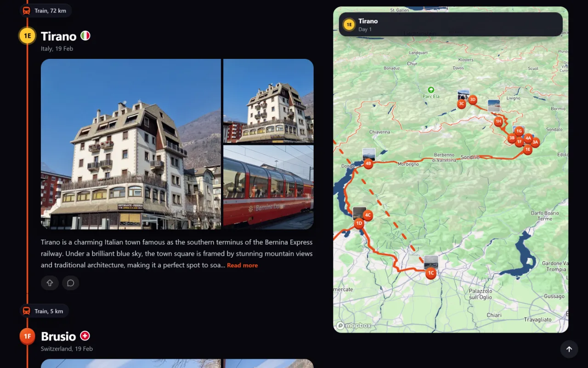
Task: Click the 'Train, 5 km' label
Action: tap(49, 311)
